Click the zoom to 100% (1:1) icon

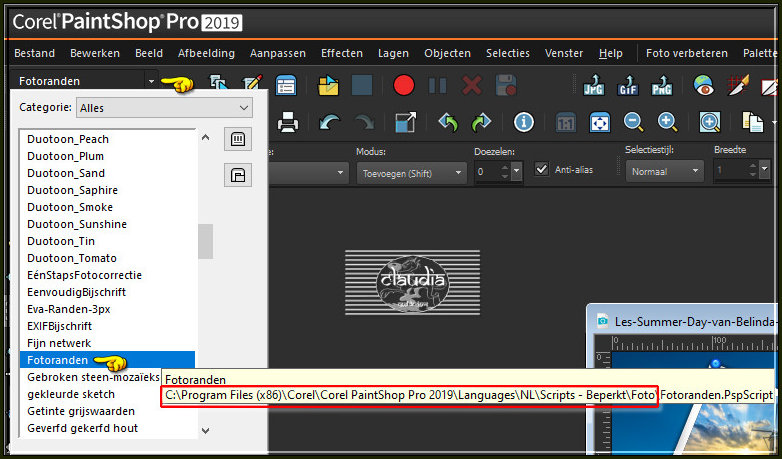[x=566, y=122]
